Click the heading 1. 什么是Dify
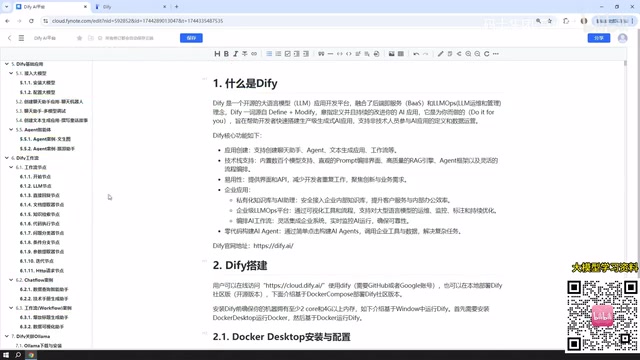The height and width of the screenshot is (360, 640). [245, 83]
